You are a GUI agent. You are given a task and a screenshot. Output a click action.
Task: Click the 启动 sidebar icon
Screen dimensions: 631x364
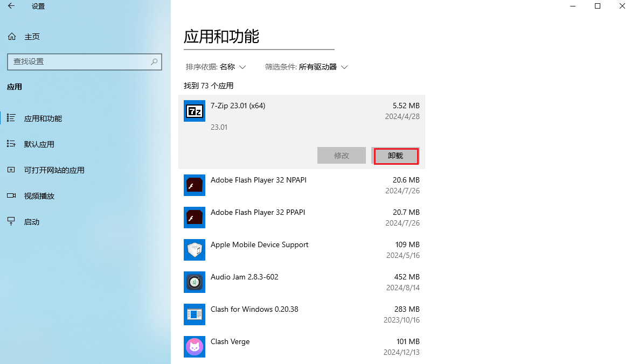[11, 221]
